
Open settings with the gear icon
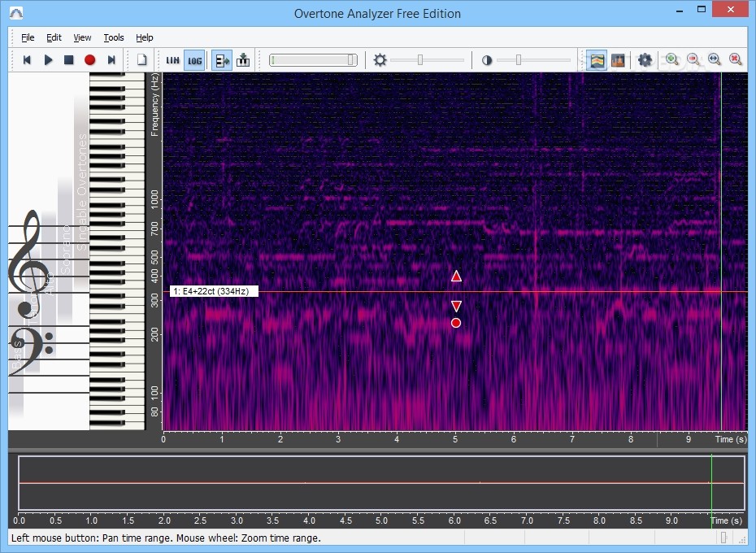(x=645, y=60)
